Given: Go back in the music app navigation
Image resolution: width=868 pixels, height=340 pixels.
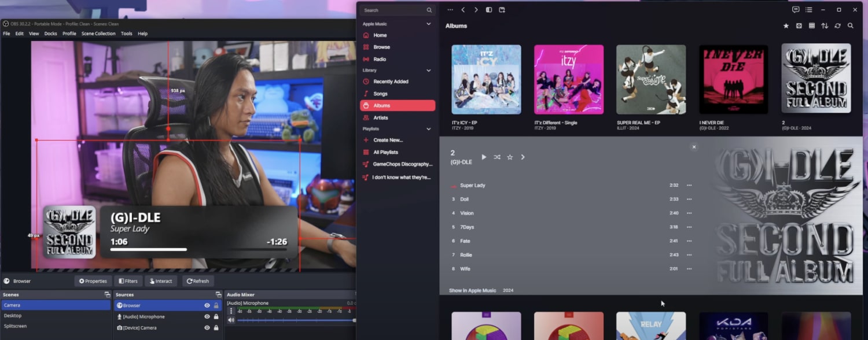Looking at the screenshot, I should click(463, 10).
